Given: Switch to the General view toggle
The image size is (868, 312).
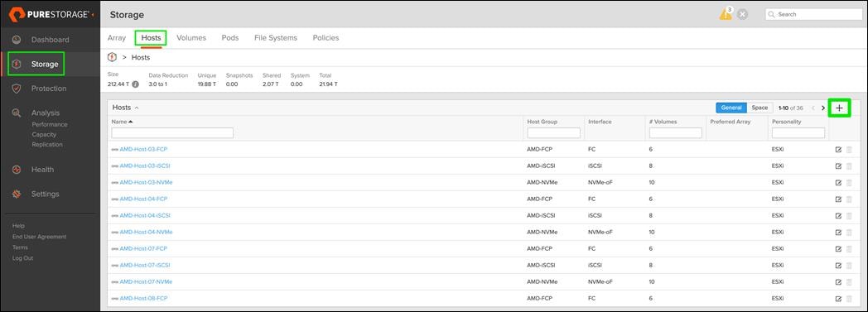Looking at the screenshot, I should click(731, 108).
